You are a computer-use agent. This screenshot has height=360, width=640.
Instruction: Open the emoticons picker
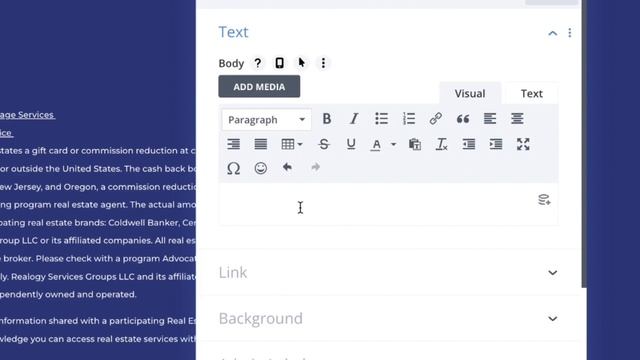[x=260, y=168]
